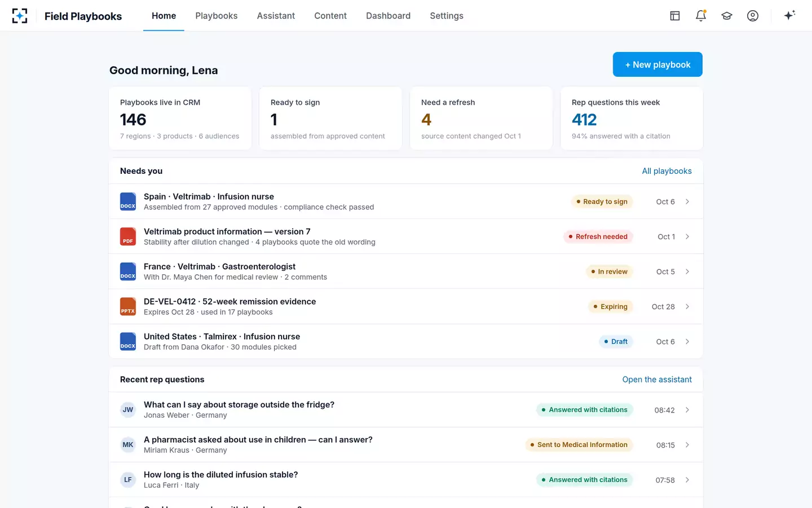Image resolution: width=812 pixels, height=508 pixels.
Task: Open the Settings tab
Action: (447, 16)
